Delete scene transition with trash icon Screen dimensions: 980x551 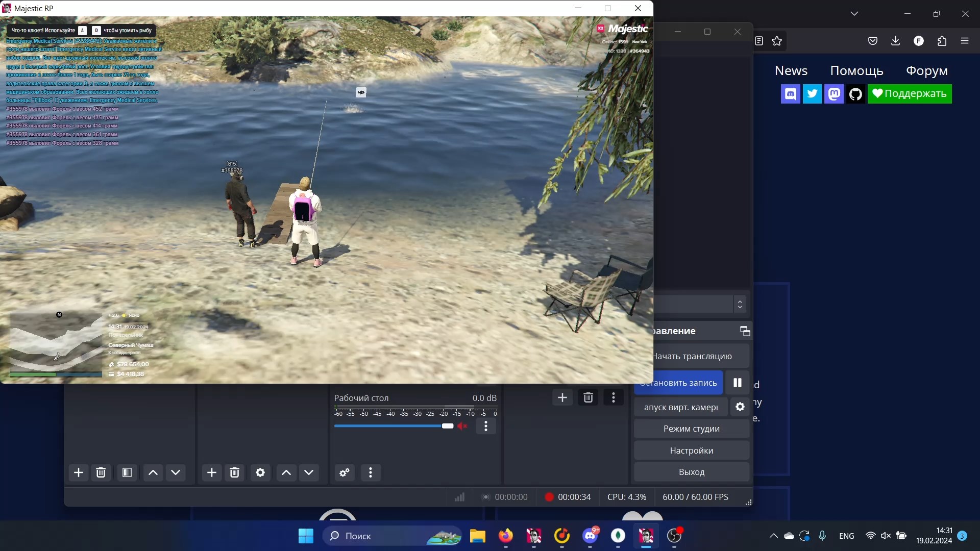tap(588, 397)
